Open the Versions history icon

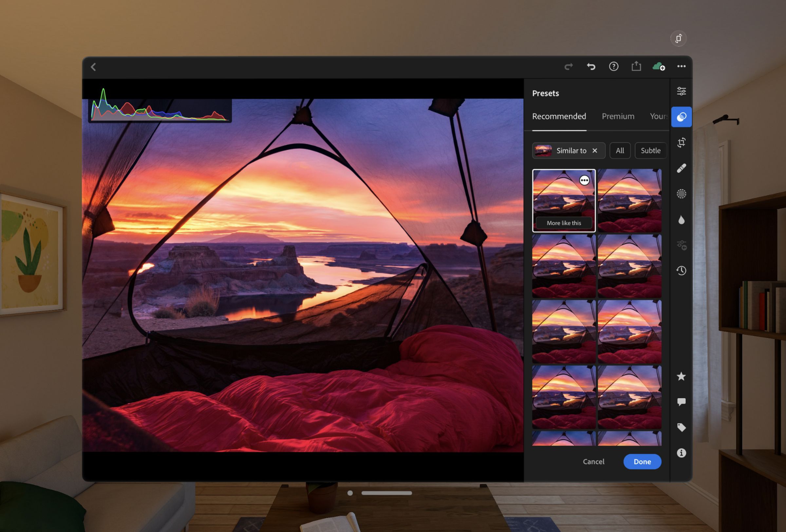pos(681,270)
